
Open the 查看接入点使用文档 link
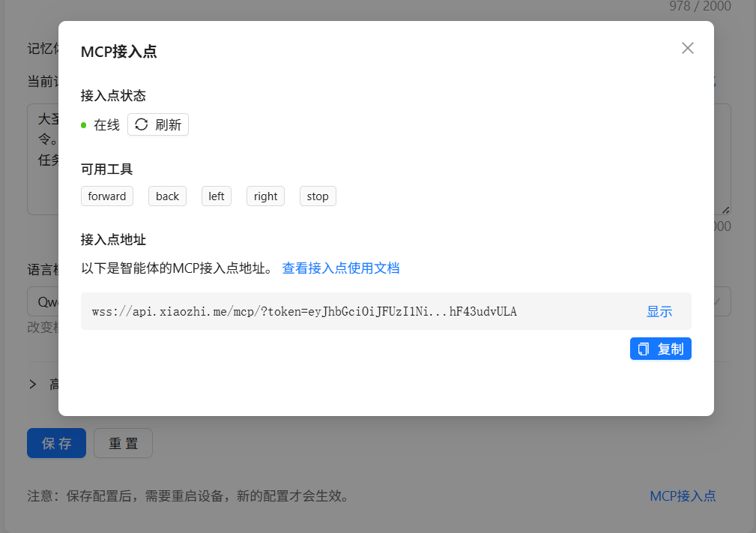[x=341, y=268]
